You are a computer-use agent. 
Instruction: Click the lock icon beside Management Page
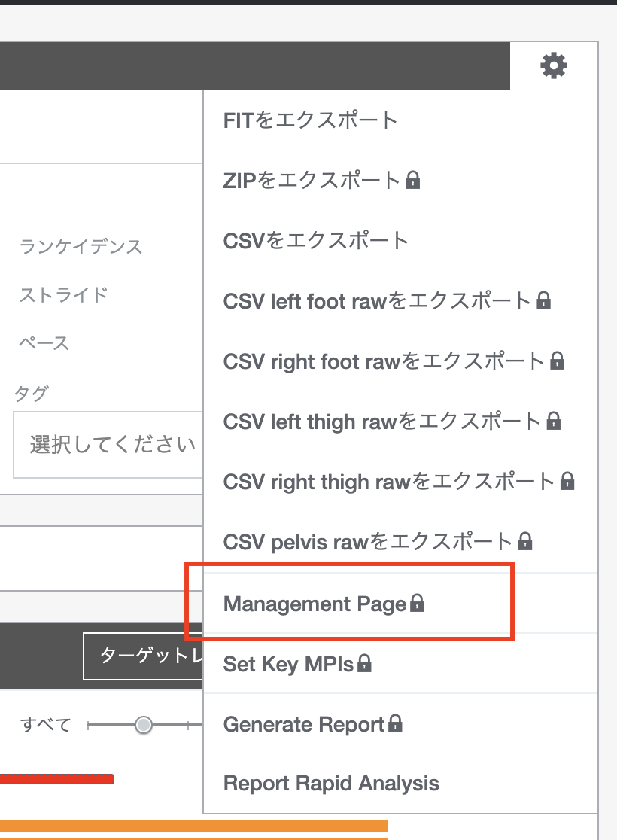pos(416,604)
